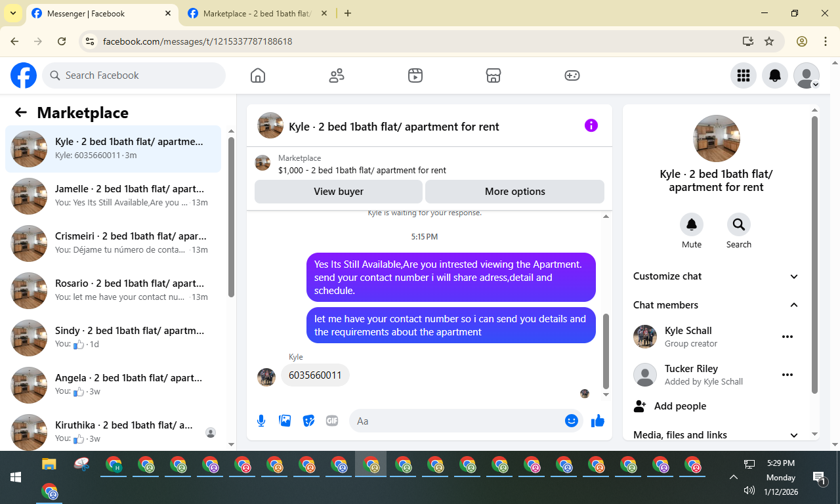The height and width of the screenshot is (504, 840).
Task: Open the Gaming controller icon
Action: [572, 75]
